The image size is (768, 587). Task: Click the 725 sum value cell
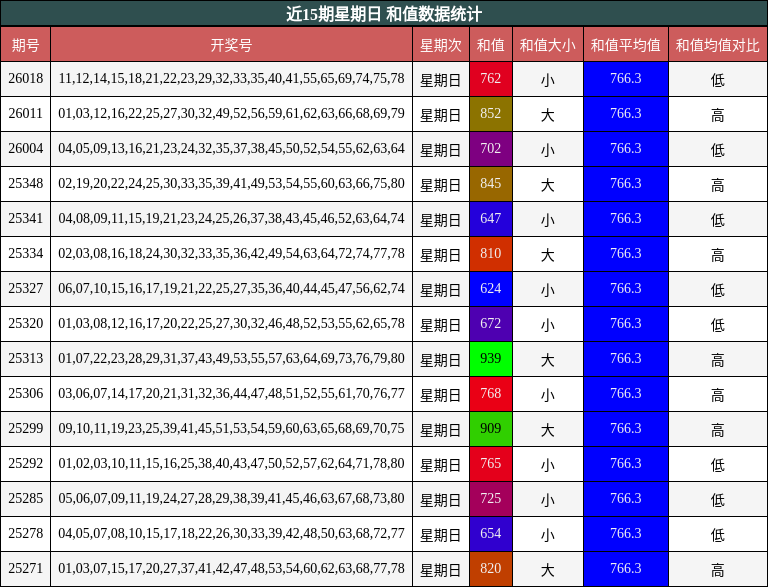coord(491,499)
